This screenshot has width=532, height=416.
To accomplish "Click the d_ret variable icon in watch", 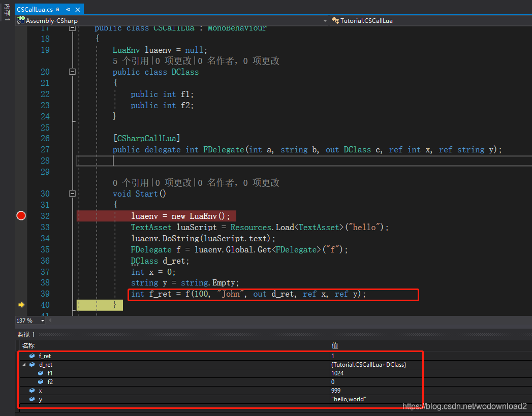I will (x=32, y=365).
